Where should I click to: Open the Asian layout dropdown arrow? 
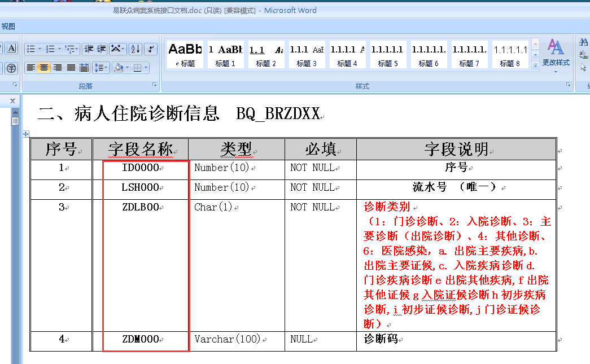point(124,49)
